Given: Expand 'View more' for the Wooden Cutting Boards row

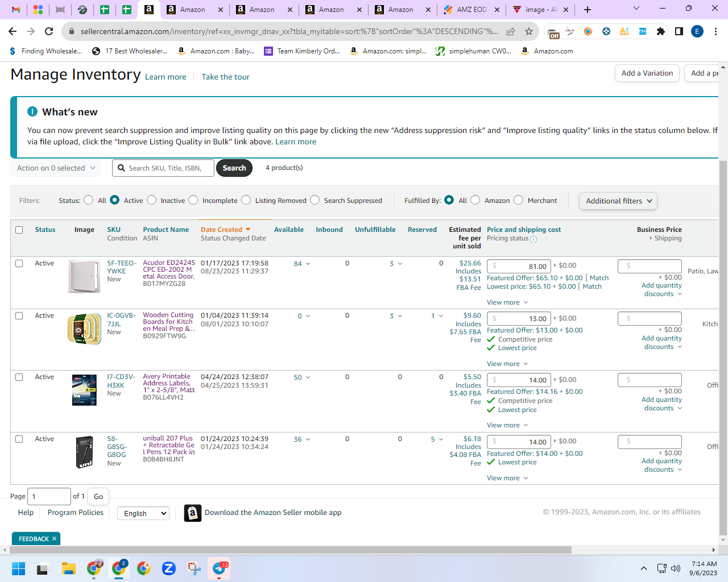Looking at the screenshot, I should point(507,364).
